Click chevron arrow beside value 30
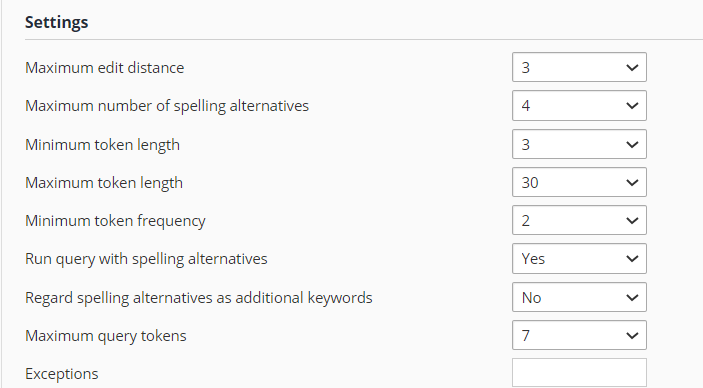Screen dimensions: 703x388 [632, 183]
